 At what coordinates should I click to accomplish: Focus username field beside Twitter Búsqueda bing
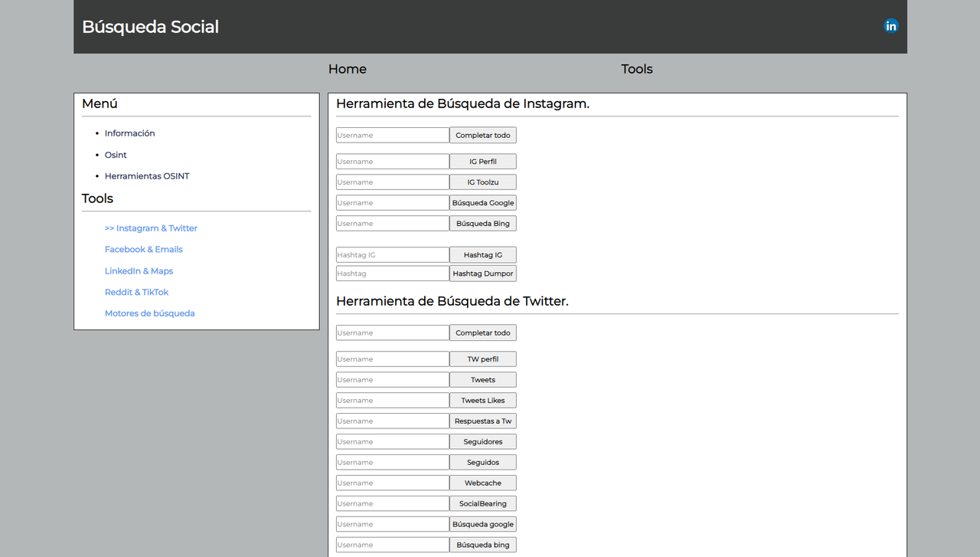coord(393,546)
